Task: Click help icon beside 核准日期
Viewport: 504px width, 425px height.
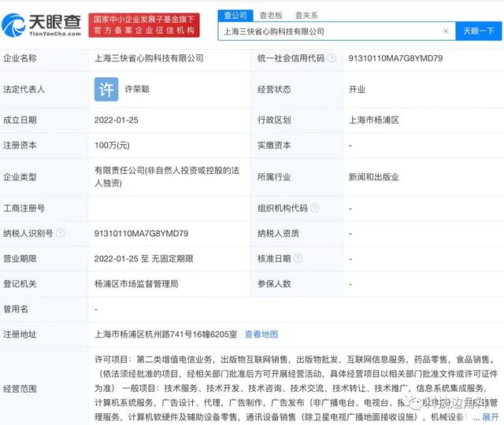Action: tap(298, 258)
